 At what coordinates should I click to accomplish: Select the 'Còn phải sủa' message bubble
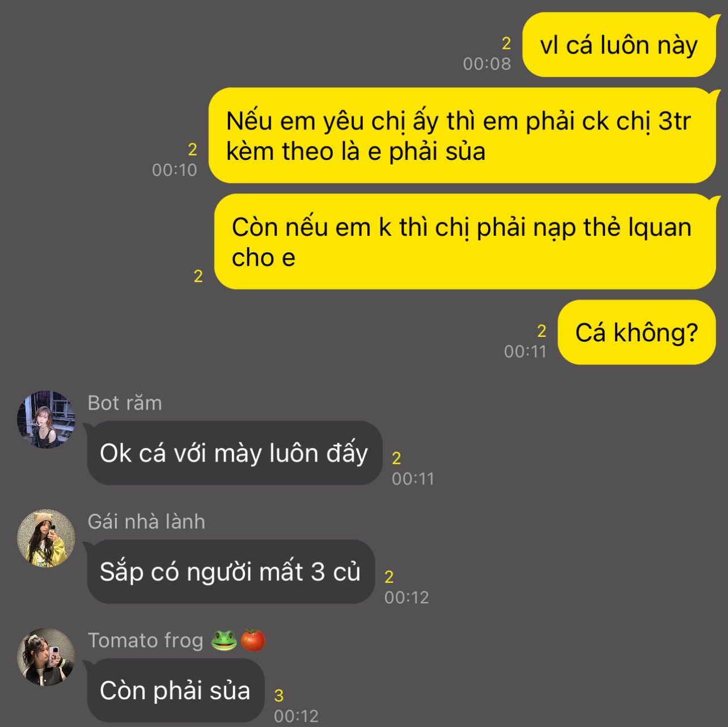point(176,690)
